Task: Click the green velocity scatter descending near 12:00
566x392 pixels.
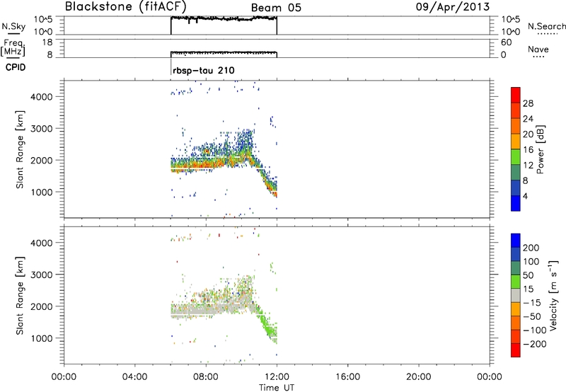Action: (269, 325)
